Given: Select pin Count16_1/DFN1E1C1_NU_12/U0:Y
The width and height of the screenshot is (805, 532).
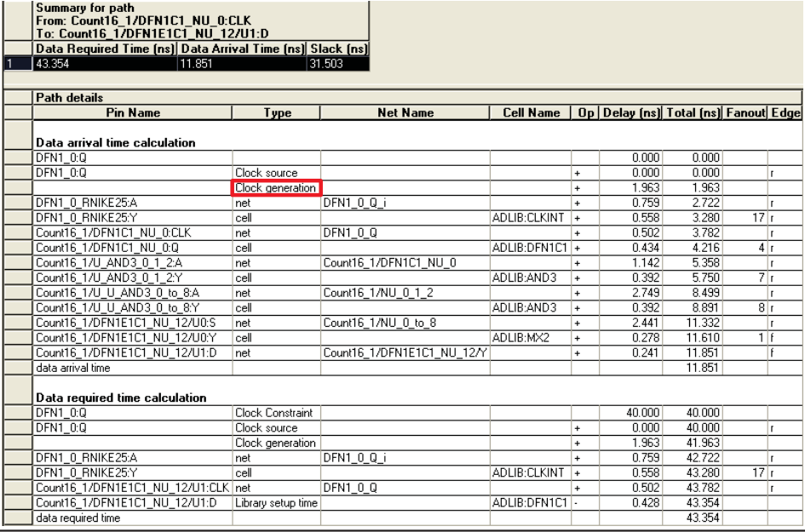Looking at the screenshot, I should [133, 338].
